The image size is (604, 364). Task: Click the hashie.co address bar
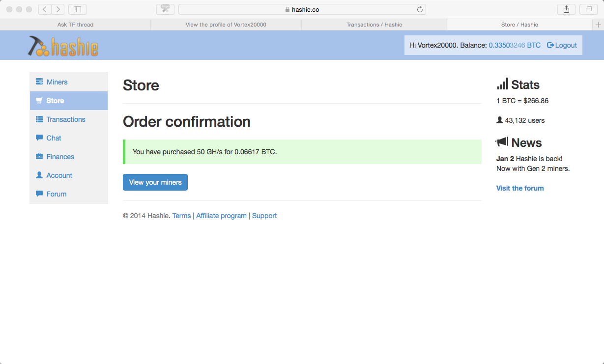[302, 9]
